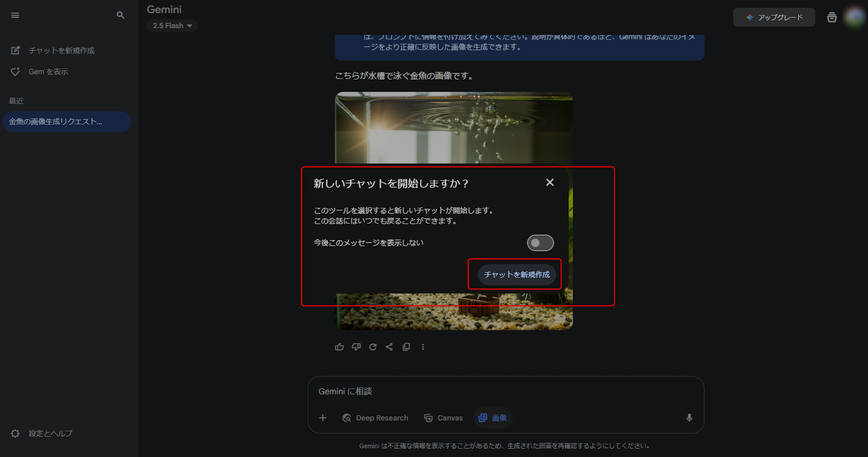The height and width of the screenshot is (457, 868).
Task: Expand the 2.5 Flash model dropdown
Action: [x=172, y=26]
